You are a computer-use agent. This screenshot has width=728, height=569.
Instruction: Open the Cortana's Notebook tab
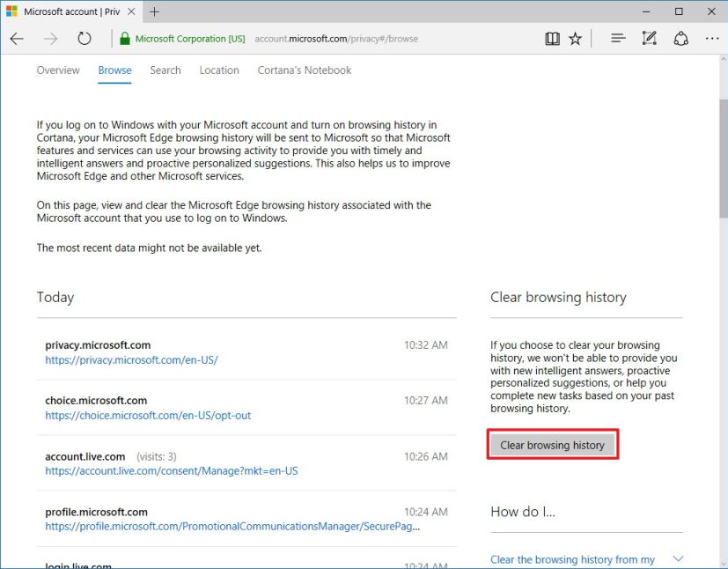(x=305, y=70)
